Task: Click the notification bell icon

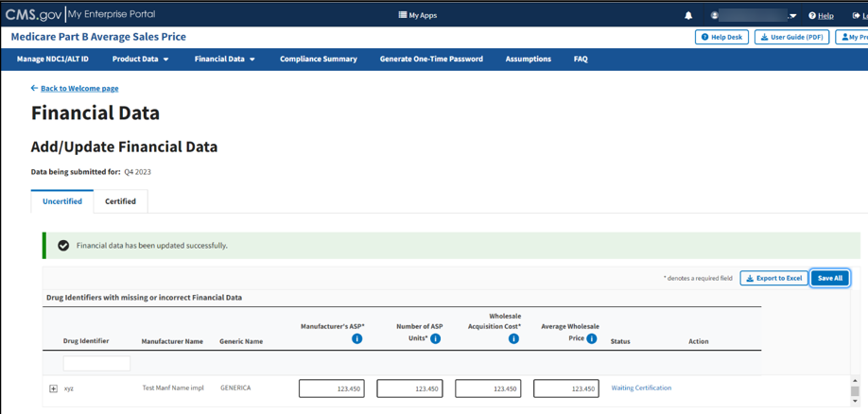Action: [x=688, y=15]
